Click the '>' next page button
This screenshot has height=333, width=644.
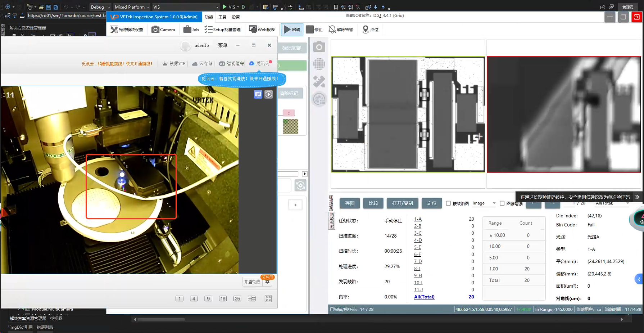295,205
